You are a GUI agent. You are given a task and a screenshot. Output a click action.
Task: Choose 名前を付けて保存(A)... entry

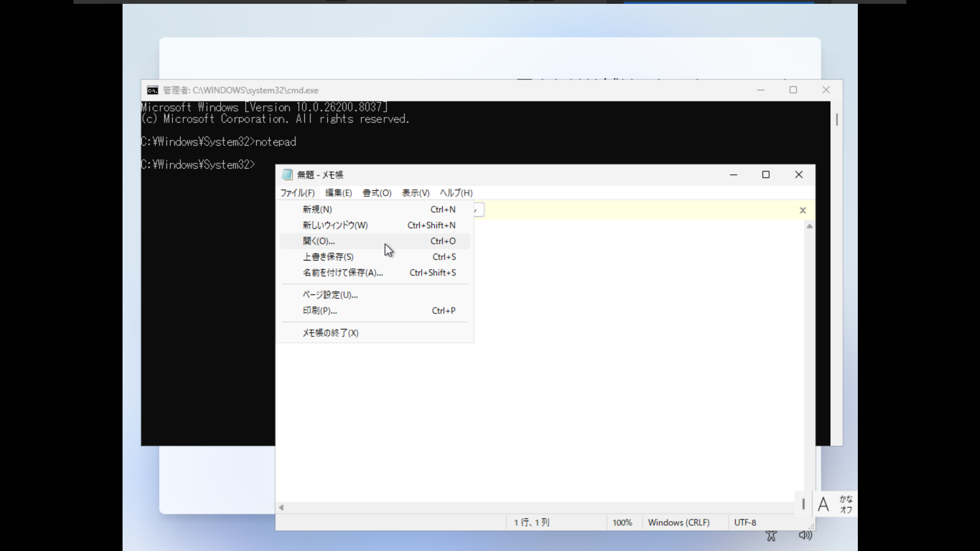coord(375,273)
